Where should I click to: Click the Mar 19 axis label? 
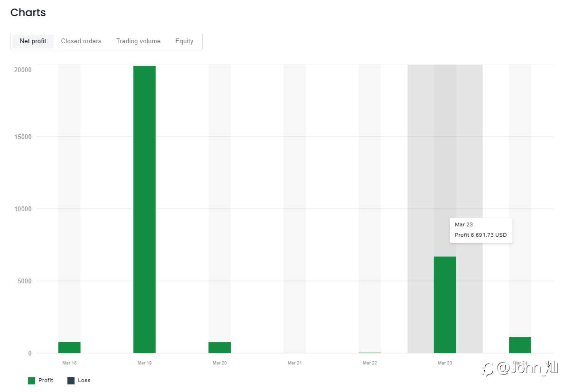[x=145, y=363]
